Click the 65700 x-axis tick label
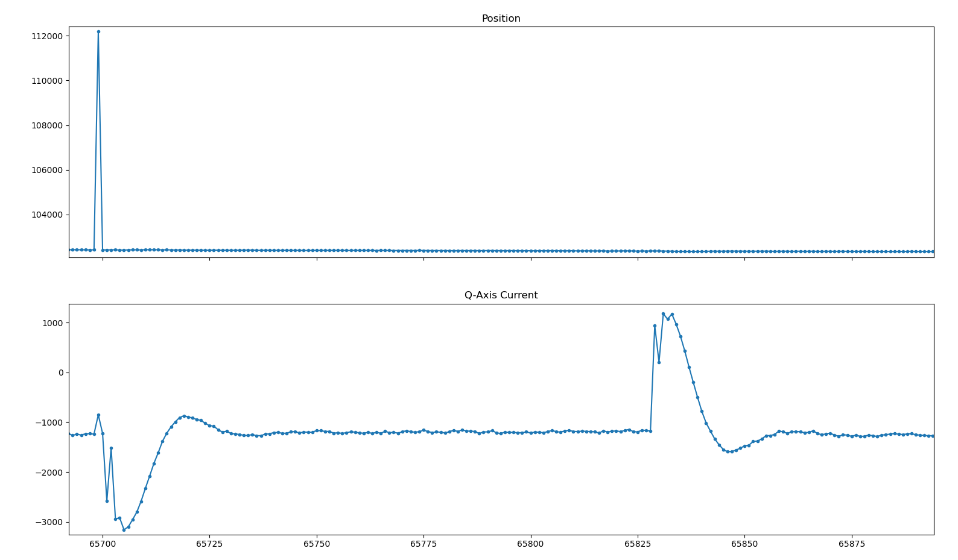The image size is (958, 560). point(103,544)
